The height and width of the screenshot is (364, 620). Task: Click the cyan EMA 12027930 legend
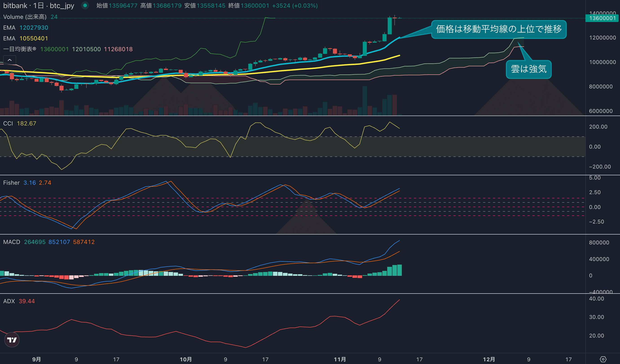point(26,28)
